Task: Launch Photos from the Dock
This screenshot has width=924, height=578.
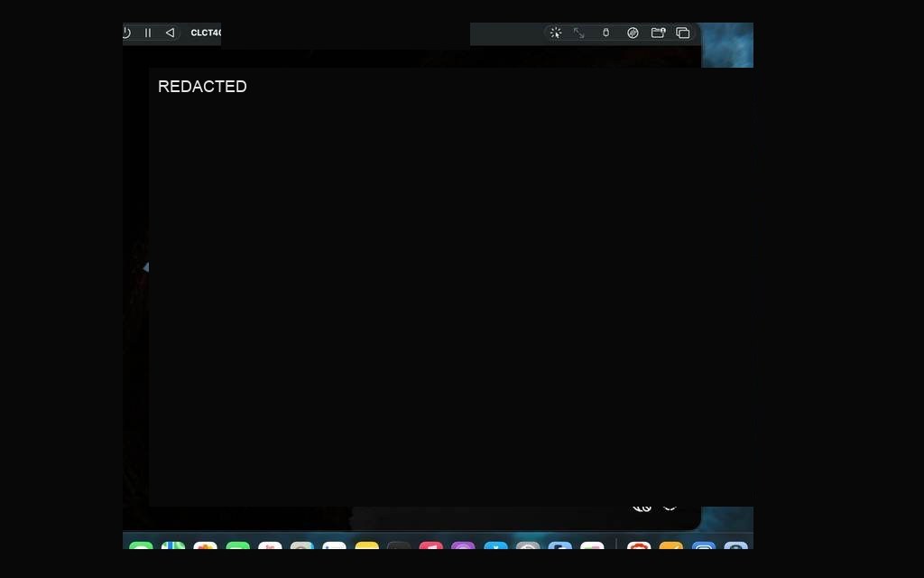Action: [205, 545]
